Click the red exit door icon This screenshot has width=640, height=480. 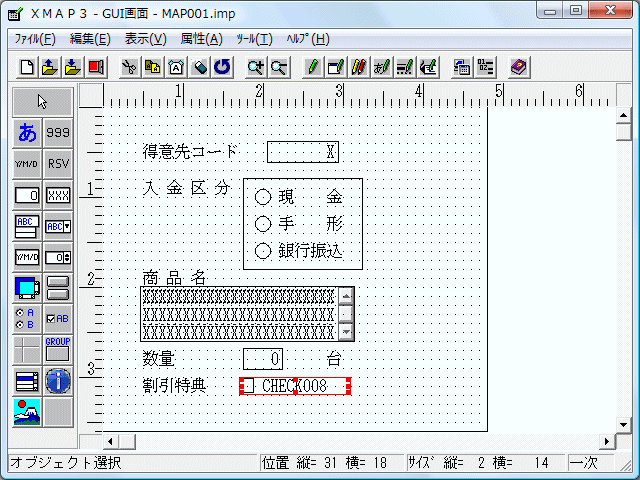click(x=96, y=67)
